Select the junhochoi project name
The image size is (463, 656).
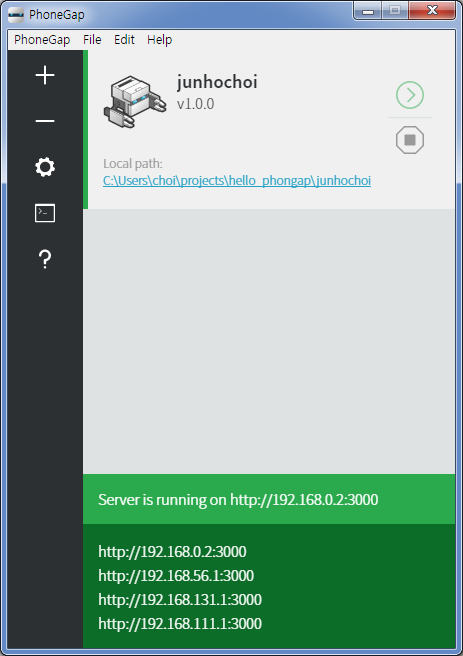[x=217, y=82]
